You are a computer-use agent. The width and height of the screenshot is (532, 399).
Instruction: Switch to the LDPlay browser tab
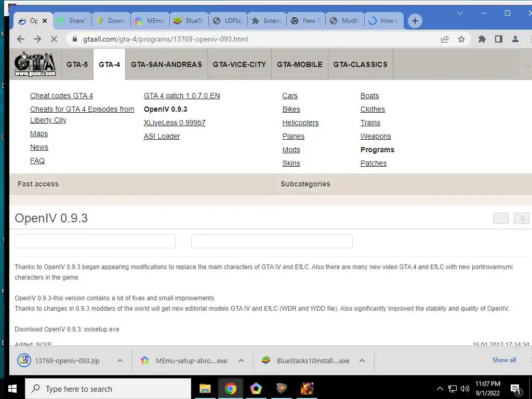pyautogui.click(x=229, y=21)
